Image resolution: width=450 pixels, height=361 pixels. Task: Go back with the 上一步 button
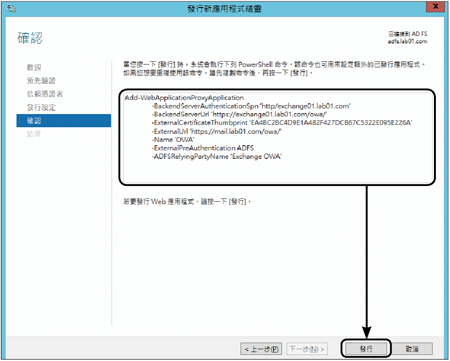tap(261, 349)
